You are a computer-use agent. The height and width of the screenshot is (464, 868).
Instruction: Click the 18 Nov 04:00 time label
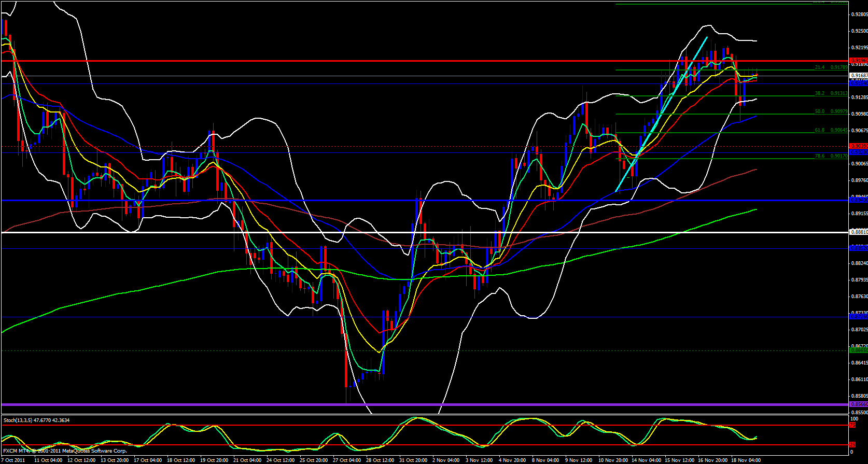coord(745,460)
